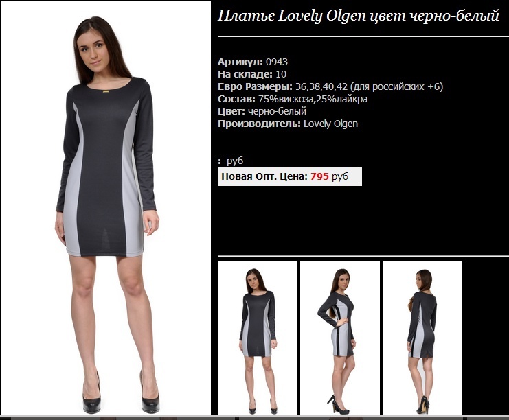Select the article number 0943
This screenshot has width=509, height=420.
click(277, 62)
